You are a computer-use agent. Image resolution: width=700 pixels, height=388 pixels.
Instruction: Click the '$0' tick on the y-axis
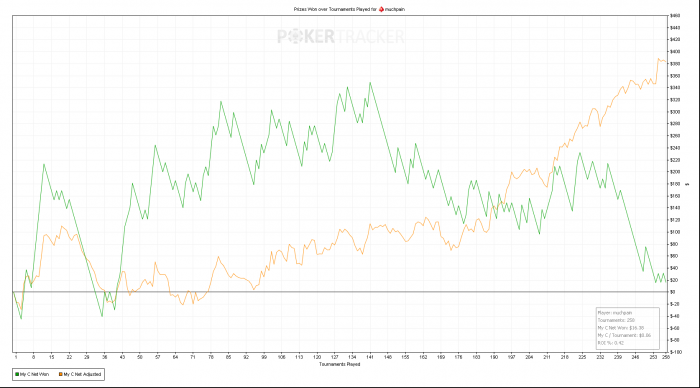pos(672,292)
